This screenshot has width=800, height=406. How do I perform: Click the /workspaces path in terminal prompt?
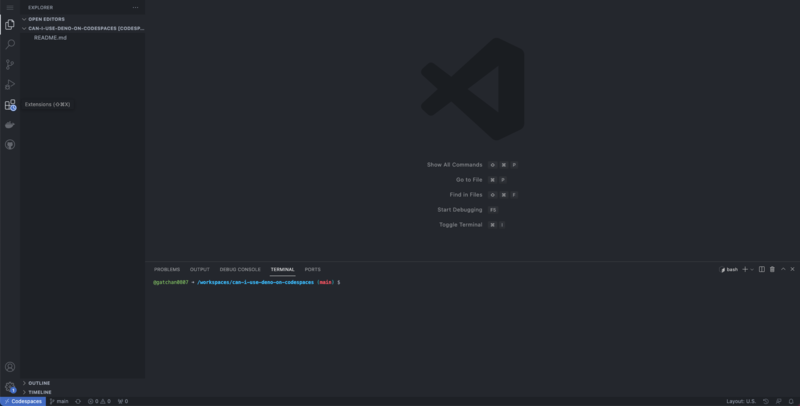pos(256,282)
